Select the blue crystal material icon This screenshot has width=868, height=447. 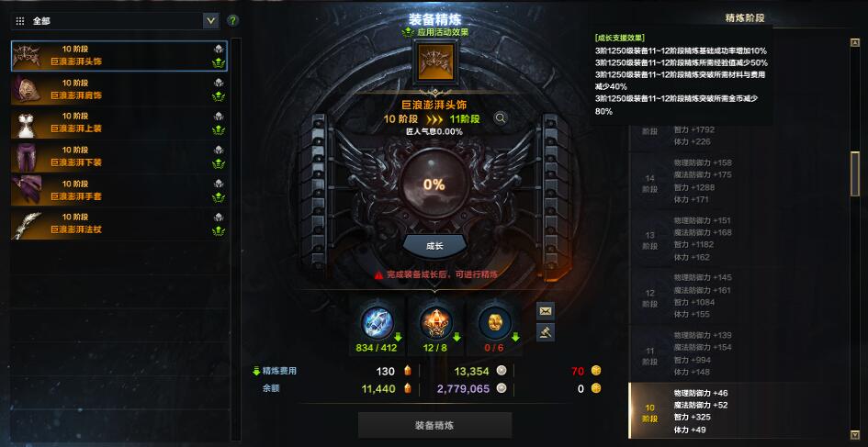pos(378,322)
